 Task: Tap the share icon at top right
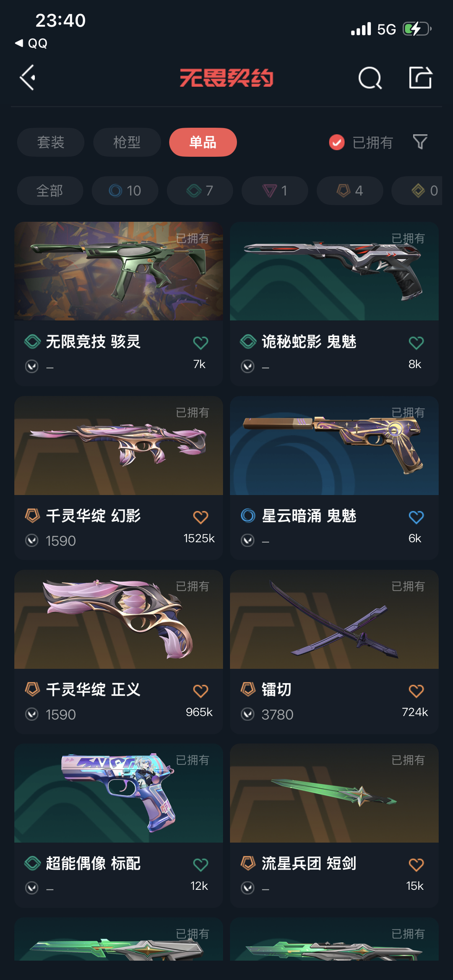420,78
